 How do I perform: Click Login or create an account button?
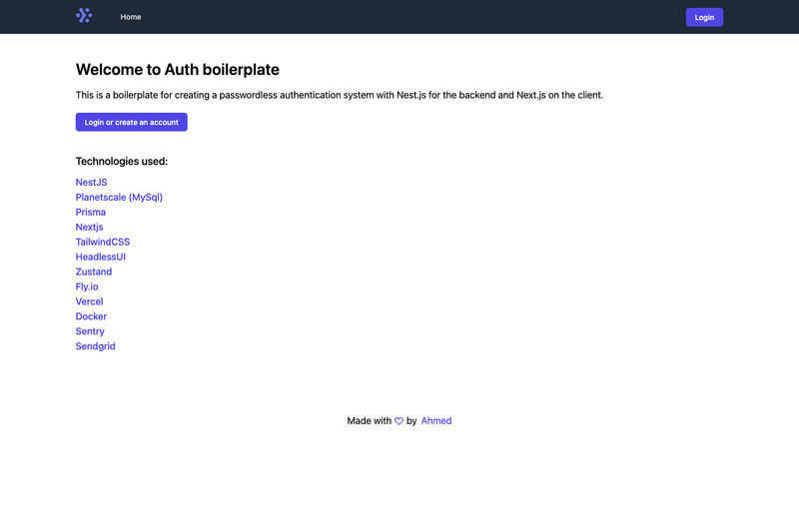coord(132,122)
